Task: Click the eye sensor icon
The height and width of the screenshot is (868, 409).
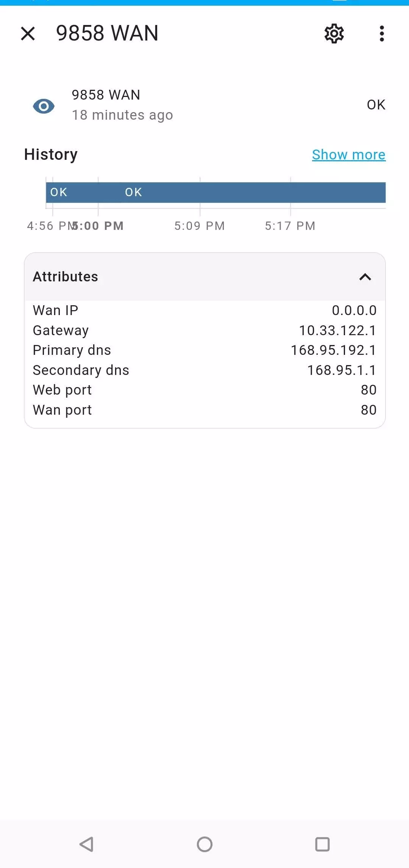Action: [44, 106]
